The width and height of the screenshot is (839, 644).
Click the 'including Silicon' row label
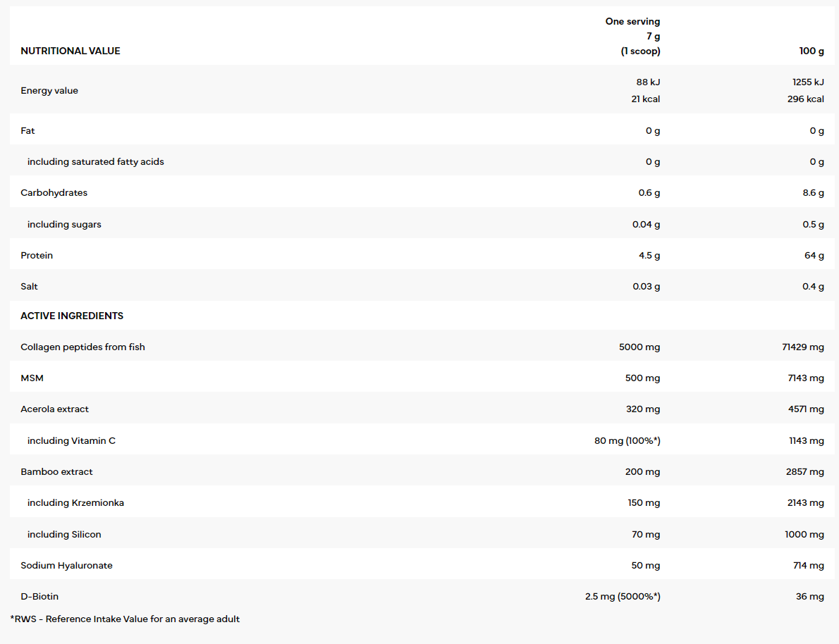(64, 534)
